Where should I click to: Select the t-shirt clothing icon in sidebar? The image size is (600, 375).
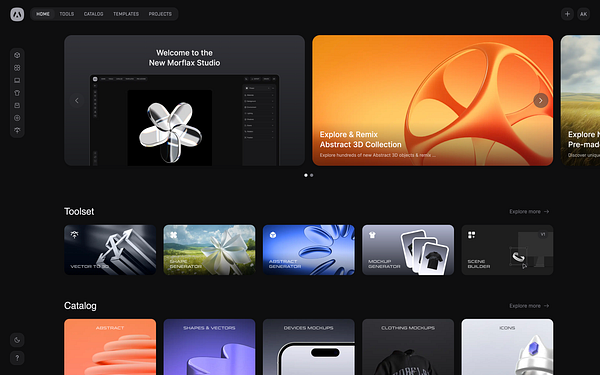17,93
